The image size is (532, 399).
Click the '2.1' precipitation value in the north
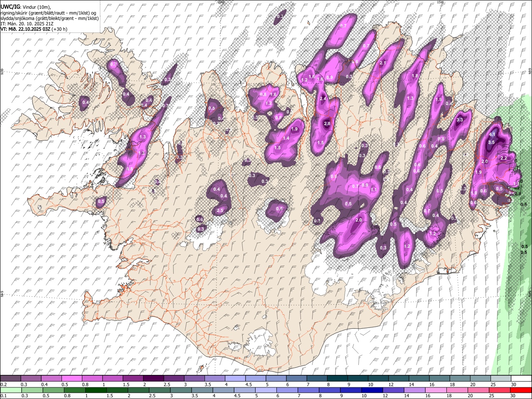383,63
